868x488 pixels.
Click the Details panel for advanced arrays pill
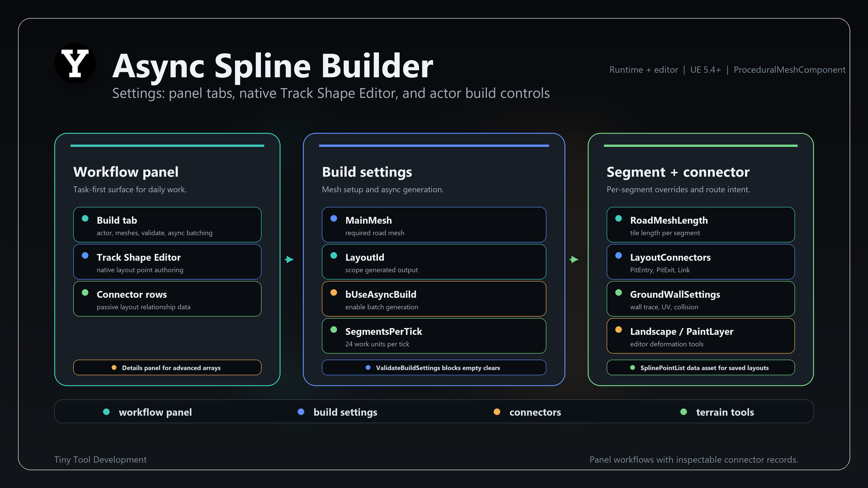167,367
